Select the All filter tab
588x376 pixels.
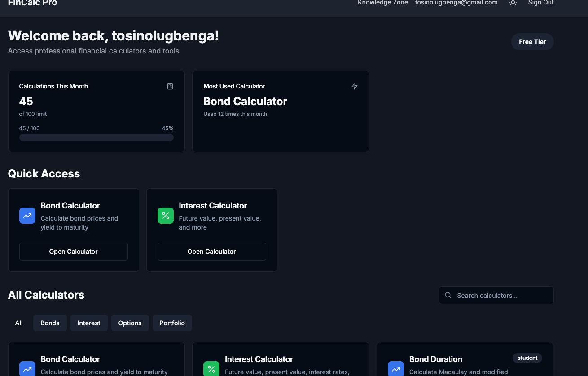[x=19, y=323]
